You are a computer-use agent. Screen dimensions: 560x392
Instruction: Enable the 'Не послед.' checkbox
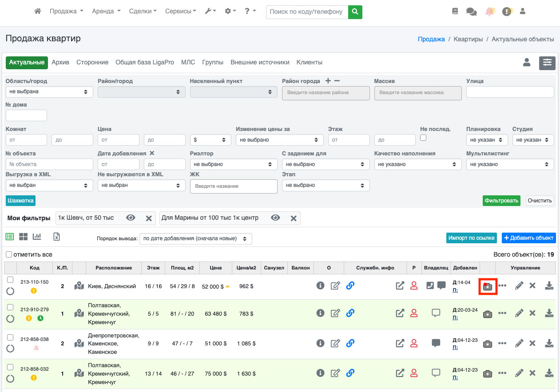pyautogui.click(x=423, y=138)
